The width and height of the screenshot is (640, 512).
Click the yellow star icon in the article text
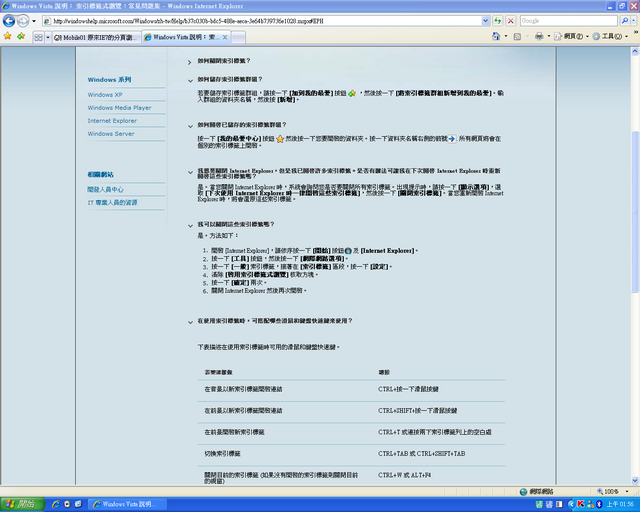pos(280,139)
